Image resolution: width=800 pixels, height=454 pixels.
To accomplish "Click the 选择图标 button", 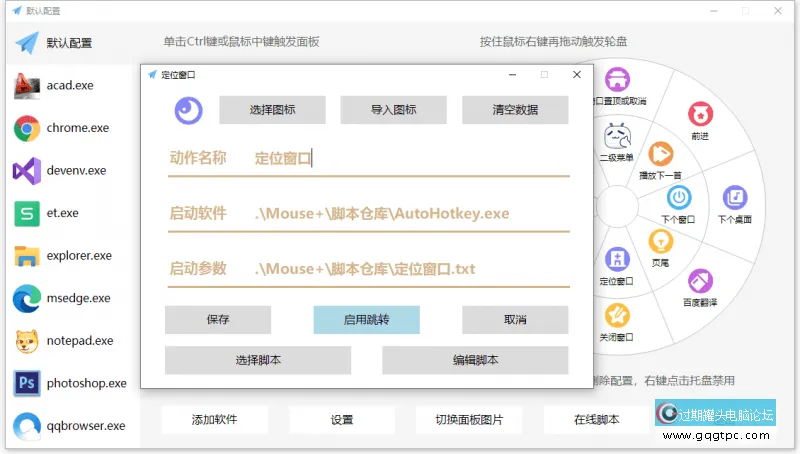I will [272, 110].
